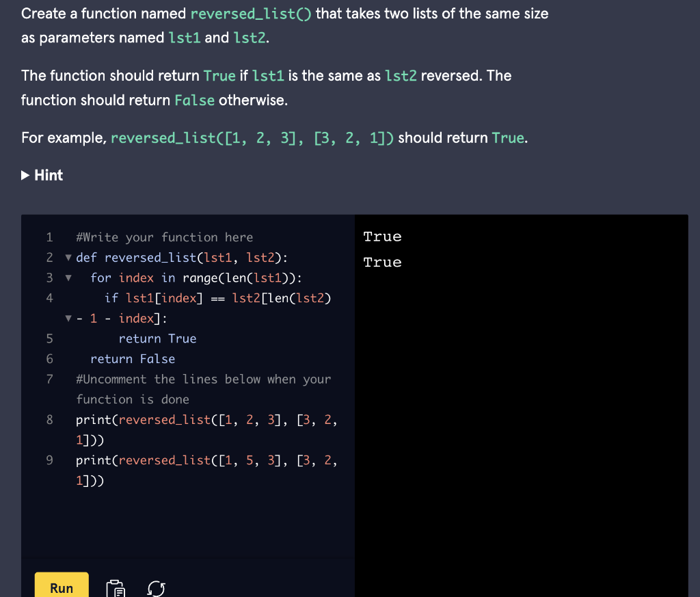Collapse the for loop fold arrow on line 3
Image resolution: width=700 pixels, height=597 pixels.
coord(68,278)
